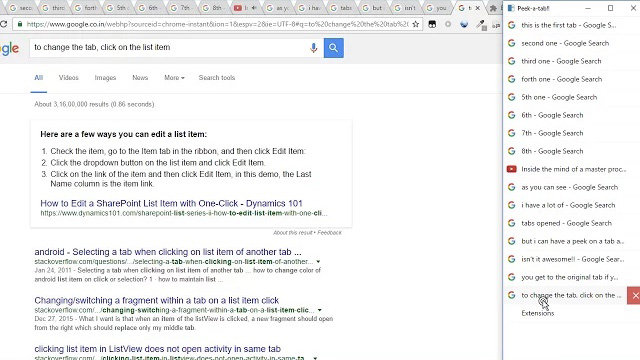Switch to the Images search tab

point(105,78)
